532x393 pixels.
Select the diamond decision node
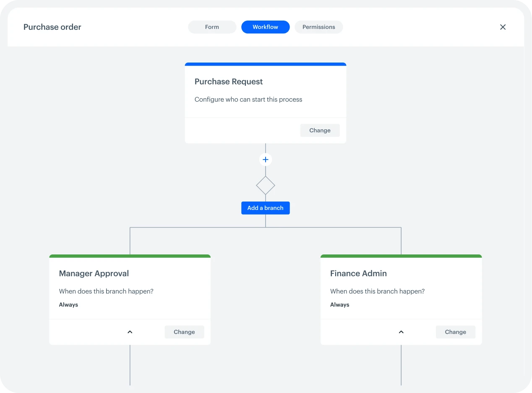point(266,185)
